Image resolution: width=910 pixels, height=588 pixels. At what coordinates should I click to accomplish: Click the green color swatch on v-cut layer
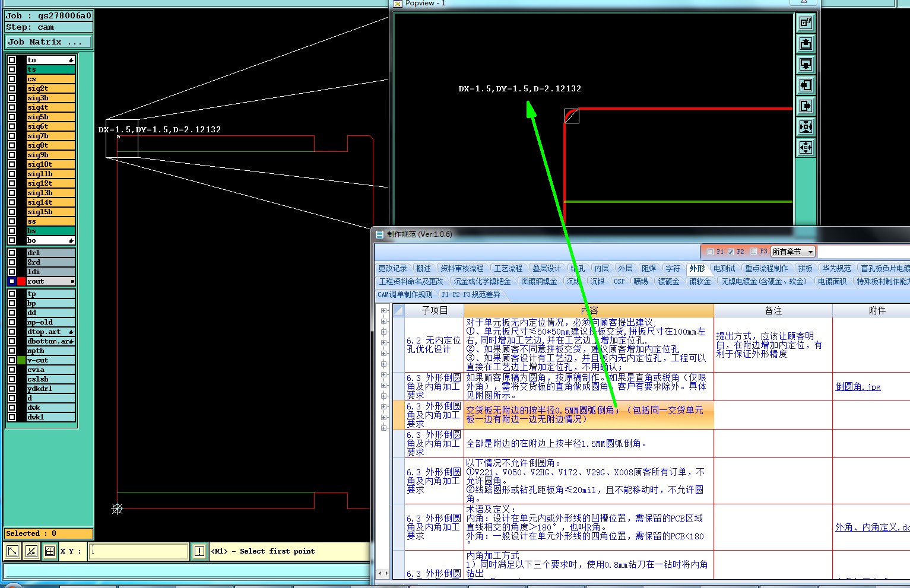21,360
